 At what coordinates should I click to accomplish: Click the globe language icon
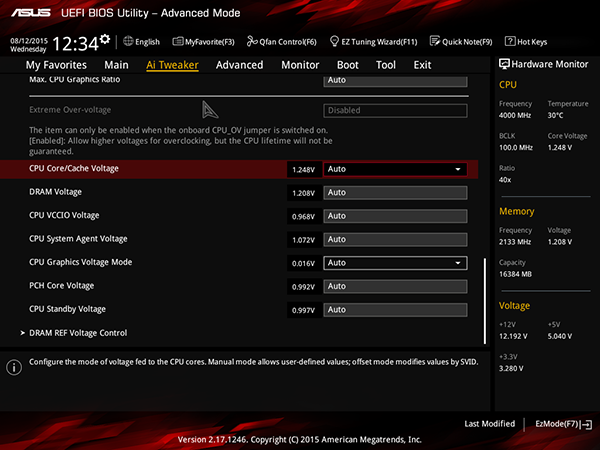pos(128,41)
